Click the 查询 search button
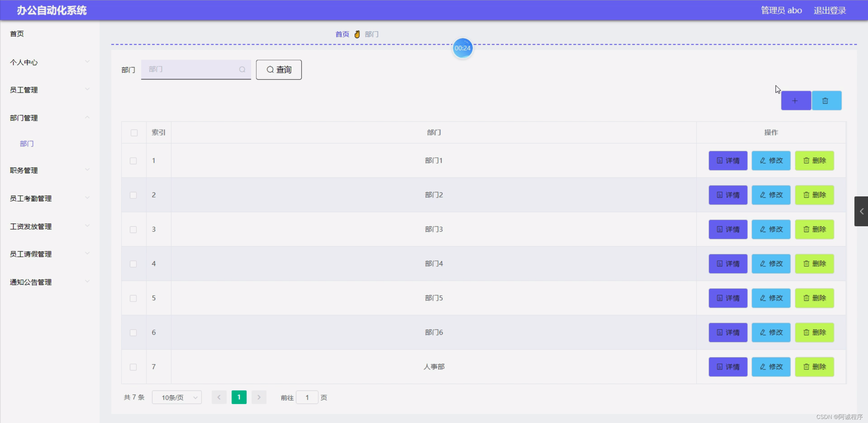Screen dimensions: 868x423 click(279, 70)
